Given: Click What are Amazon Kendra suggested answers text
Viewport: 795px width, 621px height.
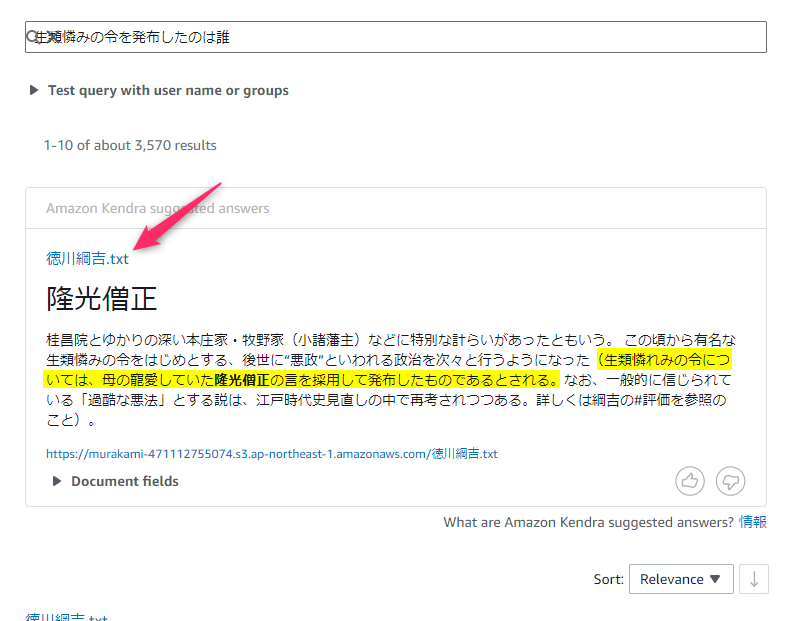Looking at the screenshot, I should coord(589,522).
